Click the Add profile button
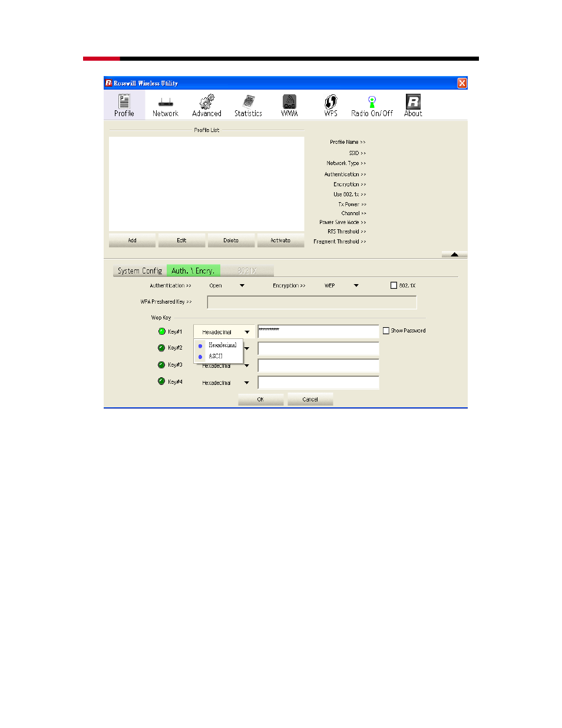This screenshot has height=728, width=562. (x=133, y=240)
